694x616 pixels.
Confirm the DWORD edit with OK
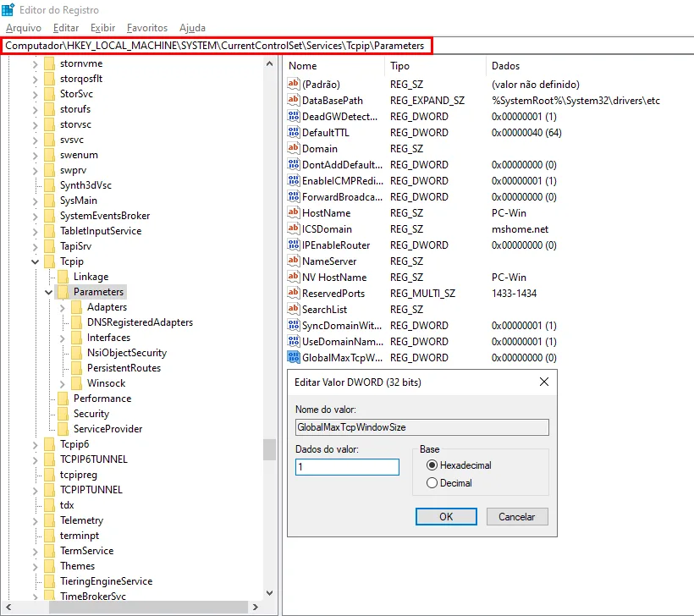(x=446, y=516)
